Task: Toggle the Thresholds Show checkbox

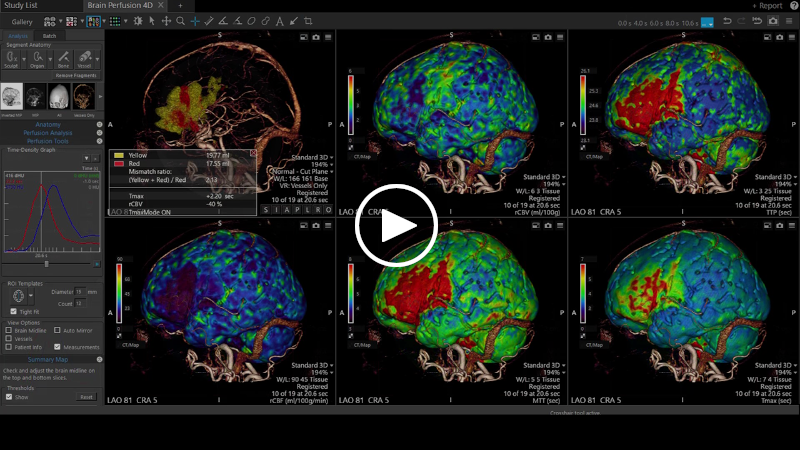Action: click(x=9, y=396)
